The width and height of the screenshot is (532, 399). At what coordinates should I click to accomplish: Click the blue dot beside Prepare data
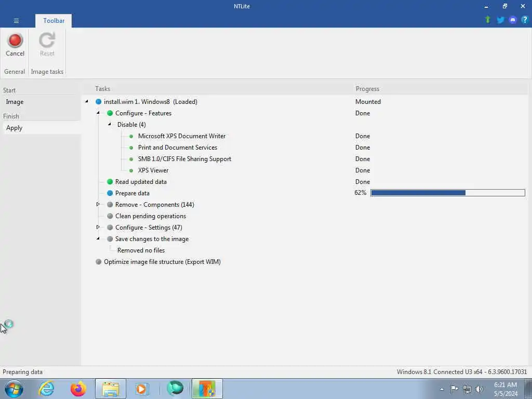(x=110, y=193)
